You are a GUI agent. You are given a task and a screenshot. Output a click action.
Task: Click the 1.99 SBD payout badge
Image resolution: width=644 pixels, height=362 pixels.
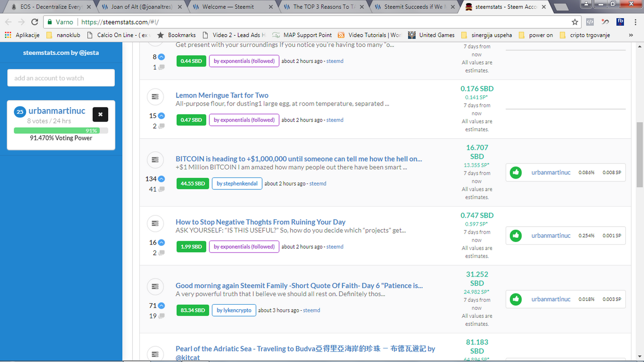click(x=191, y=246)
